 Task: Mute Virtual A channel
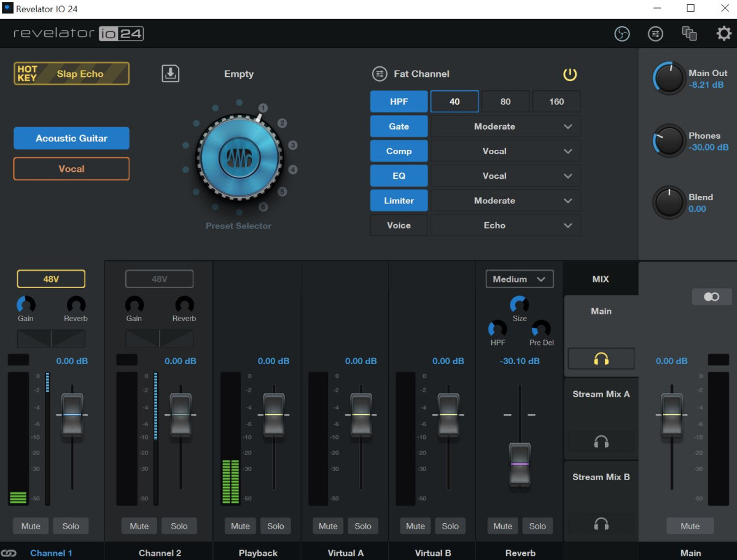click(x=328, y=526)
